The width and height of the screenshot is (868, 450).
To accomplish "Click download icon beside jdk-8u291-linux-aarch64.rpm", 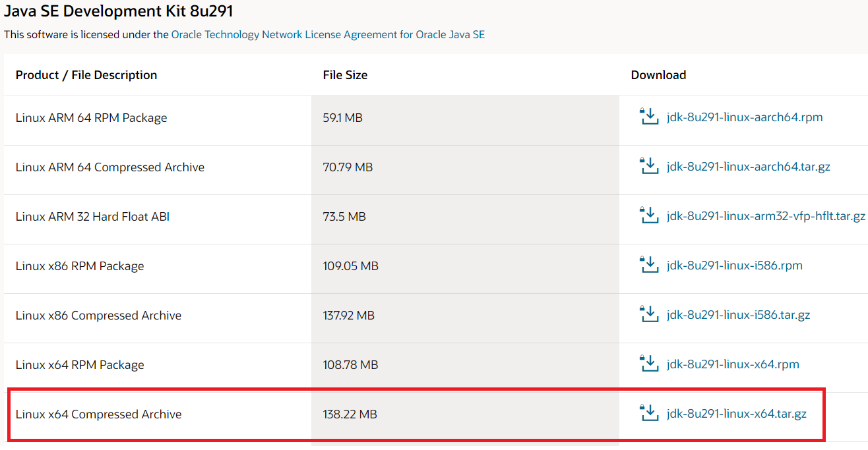I will click(x=650, y=117).
